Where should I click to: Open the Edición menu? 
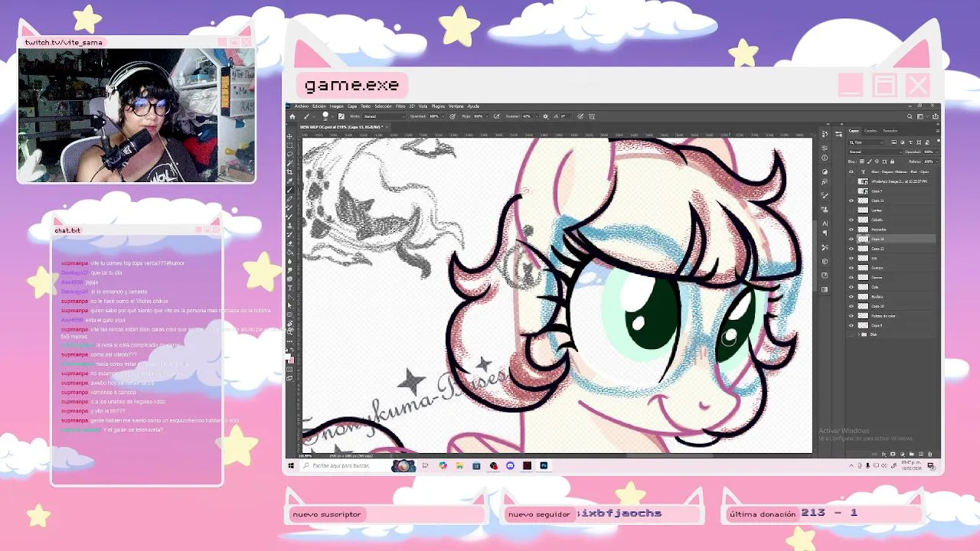pos(319,106)
